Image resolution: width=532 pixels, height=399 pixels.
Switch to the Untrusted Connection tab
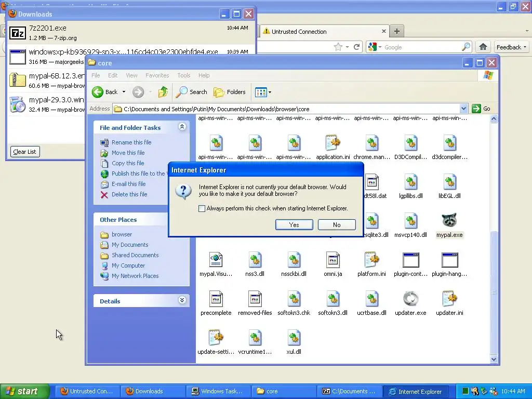(324, 32)
